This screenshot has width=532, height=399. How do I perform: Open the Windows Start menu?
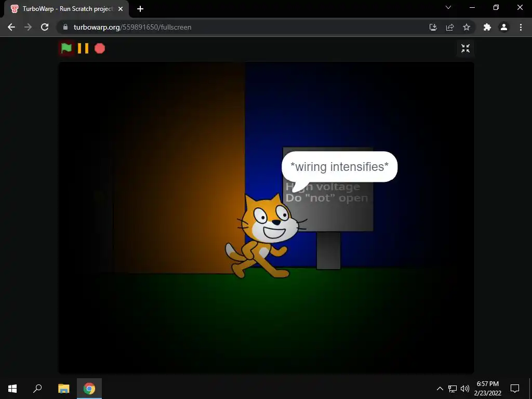12,389
